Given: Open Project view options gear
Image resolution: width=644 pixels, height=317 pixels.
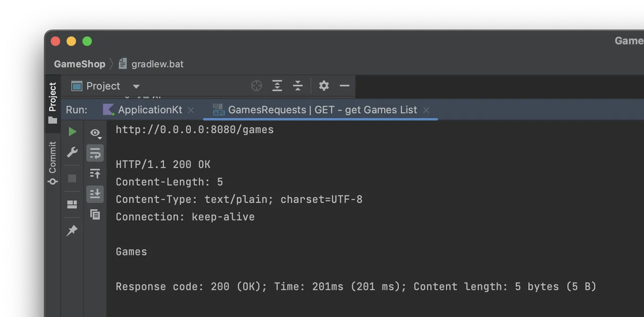Looking at the screenshot, I should [324, 86].
